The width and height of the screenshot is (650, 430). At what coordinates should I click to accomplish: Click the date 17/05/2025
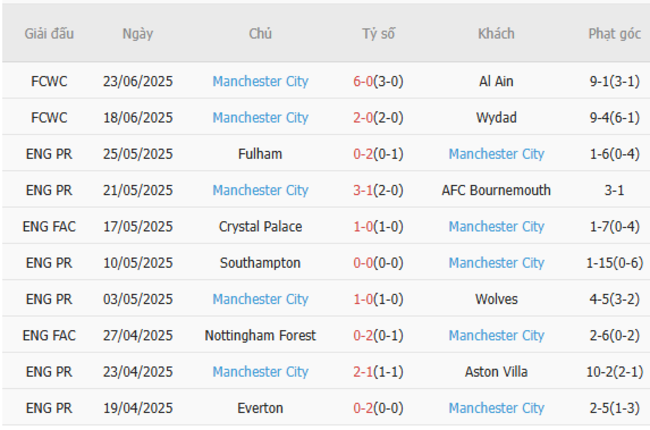[x=138, y=227]
